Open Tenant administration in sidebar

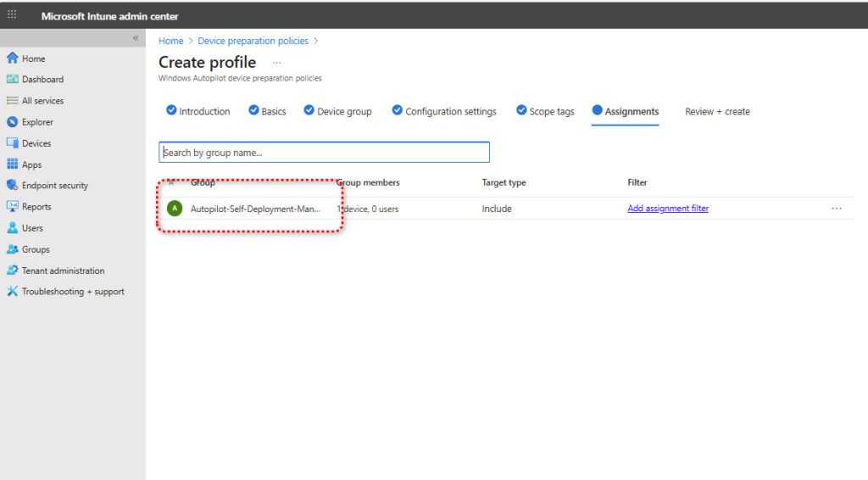click(x=63, y=271)
